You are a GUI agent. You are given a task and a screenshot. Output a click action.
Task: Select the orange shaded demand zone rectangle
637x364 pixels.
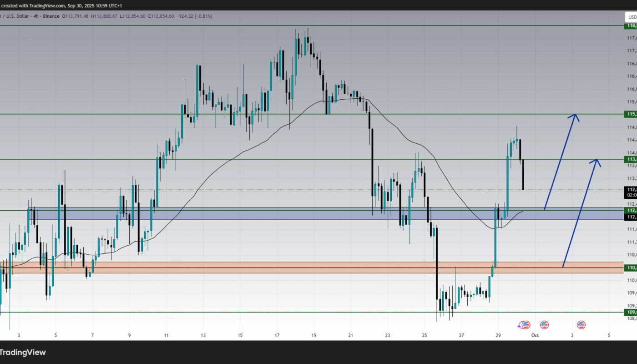coord(273,267)
